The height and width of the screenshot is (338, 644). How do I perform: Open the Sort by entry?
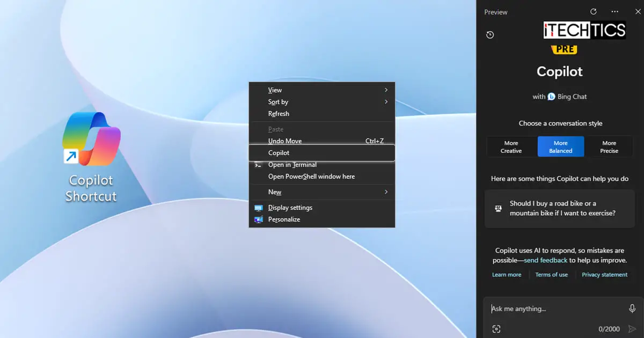coord(322,102)
